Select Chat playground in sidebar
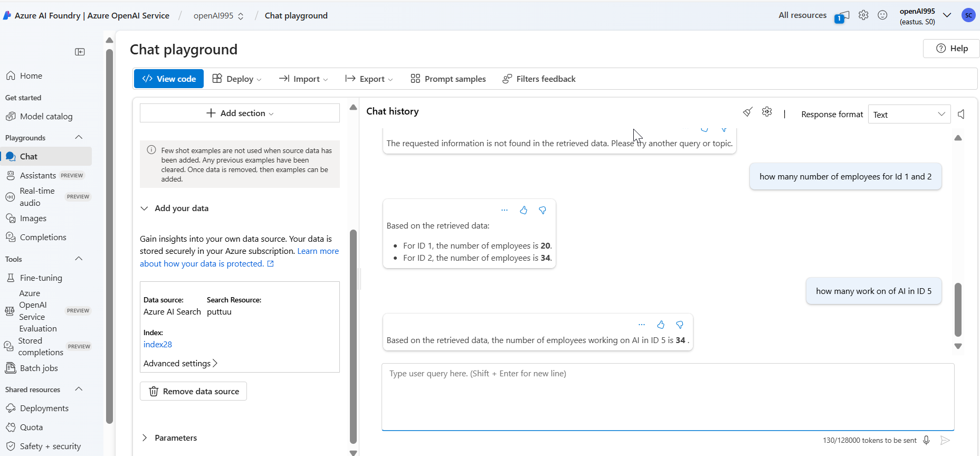 tap(46, 156)
